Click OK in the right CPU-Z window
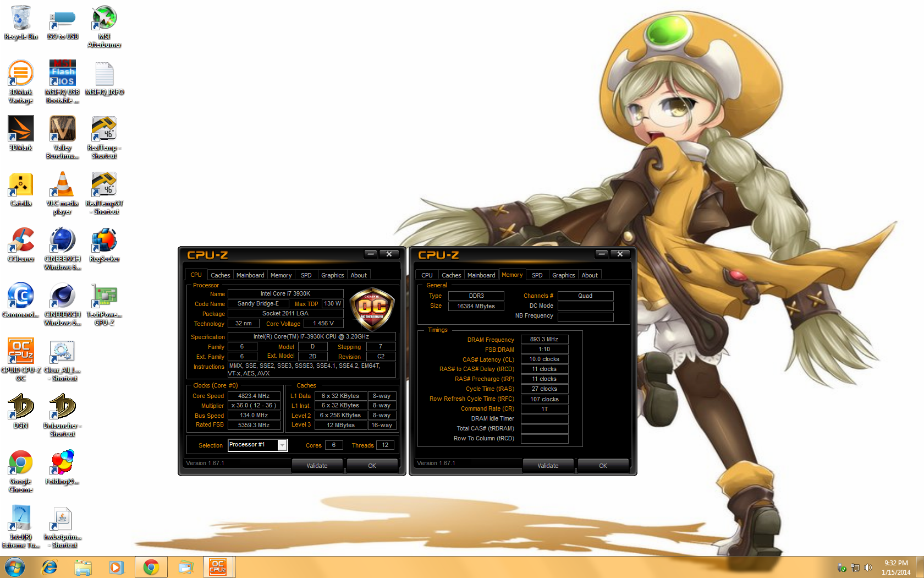Viewport: 924px width, 578px height. [603, 466]
